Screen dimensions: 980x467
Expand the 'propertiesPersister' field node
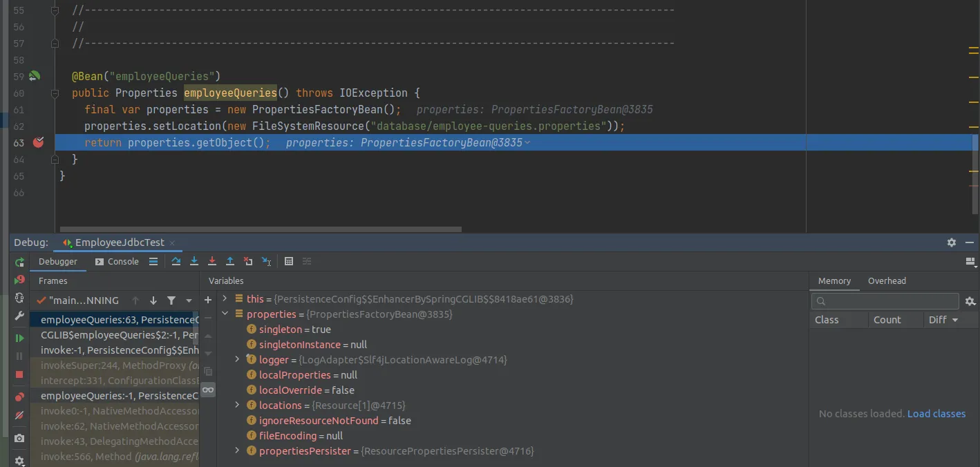[x=238, y=451]
